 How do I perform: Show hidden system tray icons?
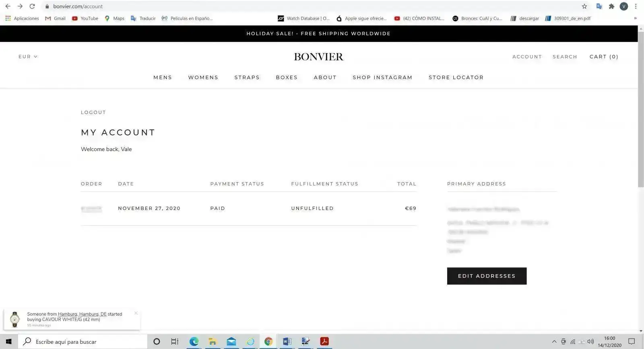[x=554, y=342]
